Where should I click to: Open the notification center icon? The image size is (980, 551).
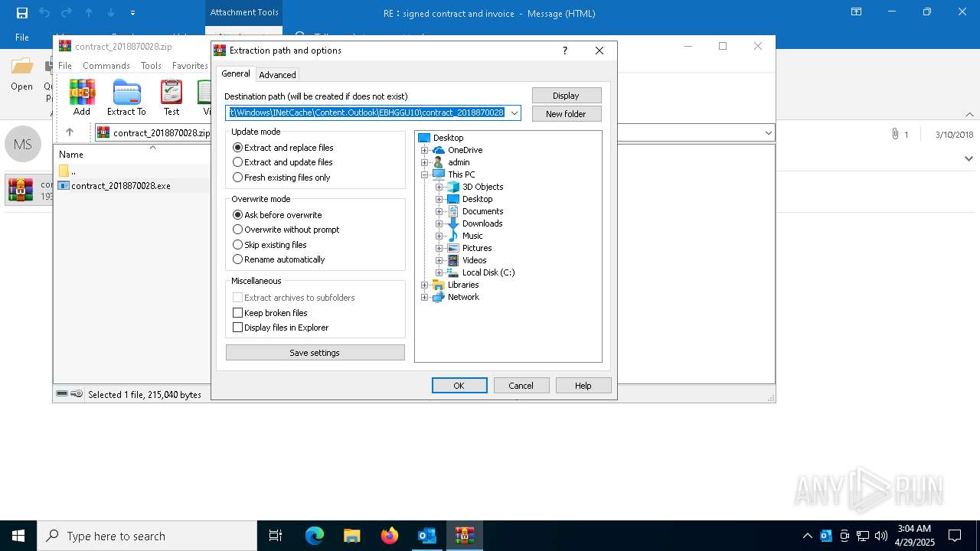955,536
